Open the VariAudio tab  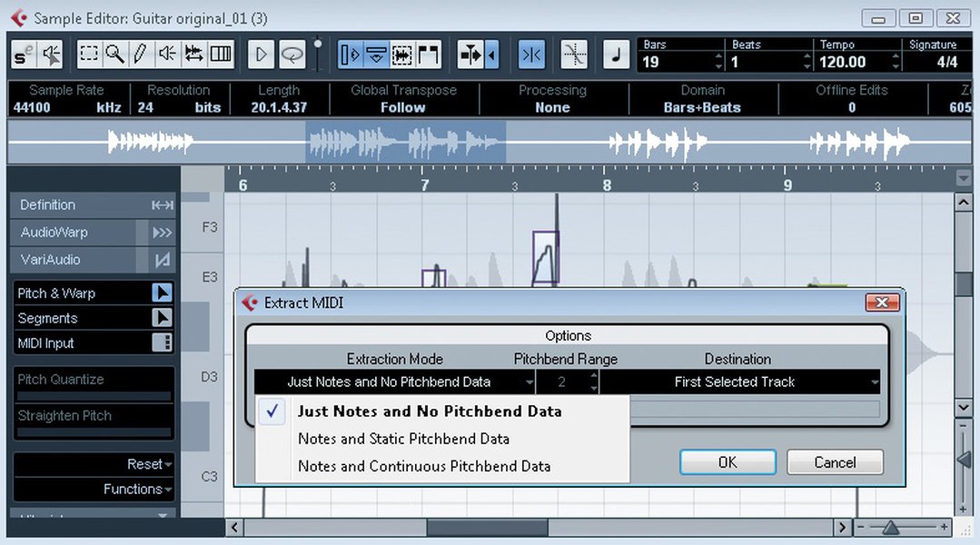coord(93,260)
